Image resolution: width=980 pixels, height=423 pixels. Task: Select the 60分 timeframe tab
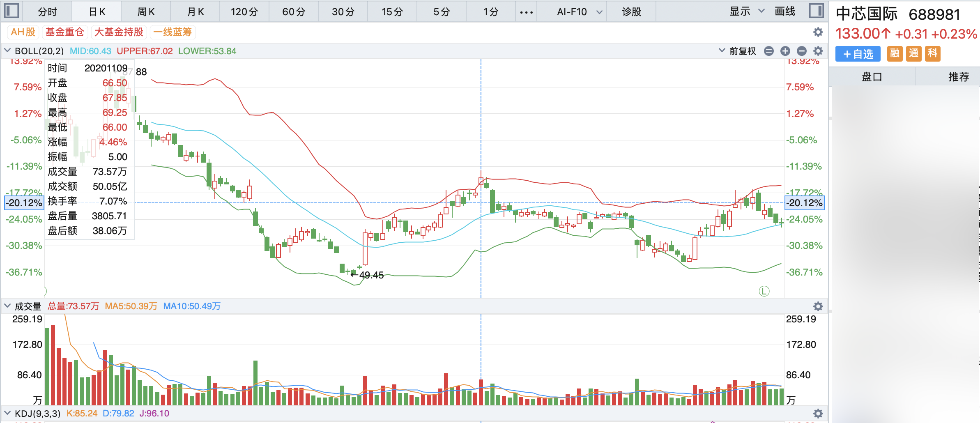pyautogui.click(x=294, y=12)
